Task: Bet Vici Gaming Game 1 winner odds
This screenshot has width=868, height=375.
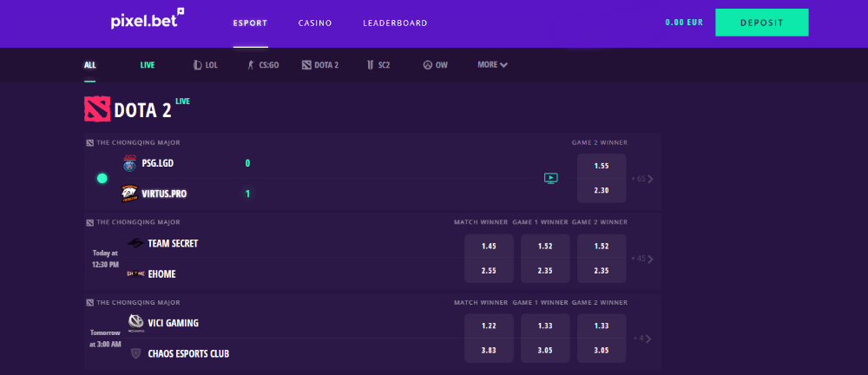Action: [x=545, y=326]
